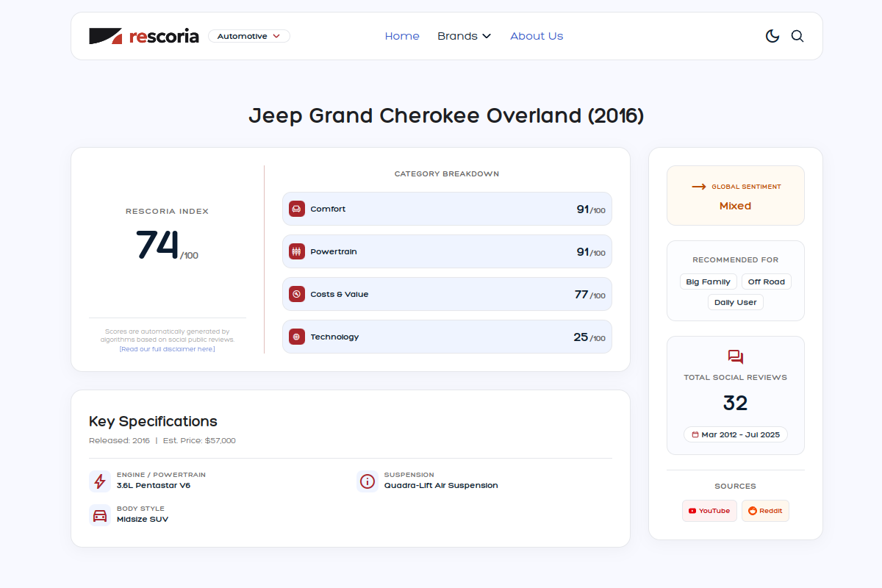Image resolution: width=882 pixels, height=588 pixels.
Task: Toggle dark mode moon icon
Action: 772,36
